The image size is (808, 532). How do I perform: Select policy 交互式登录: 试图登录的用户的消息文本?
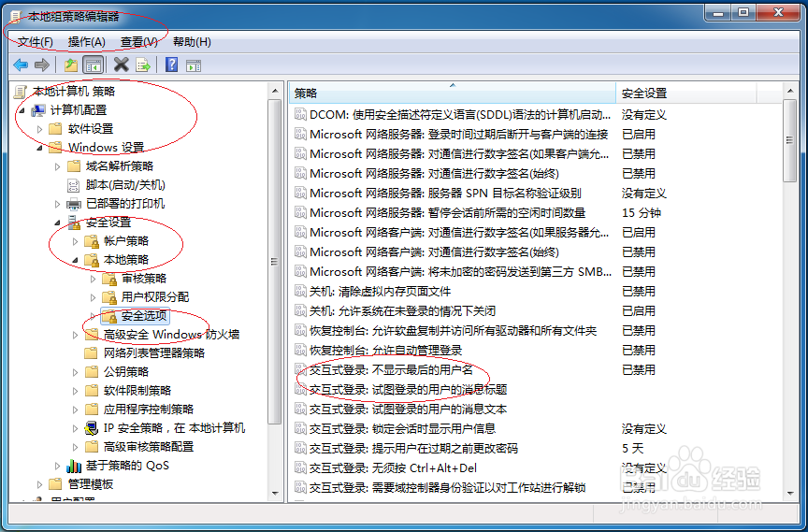(x=408, y=409)
